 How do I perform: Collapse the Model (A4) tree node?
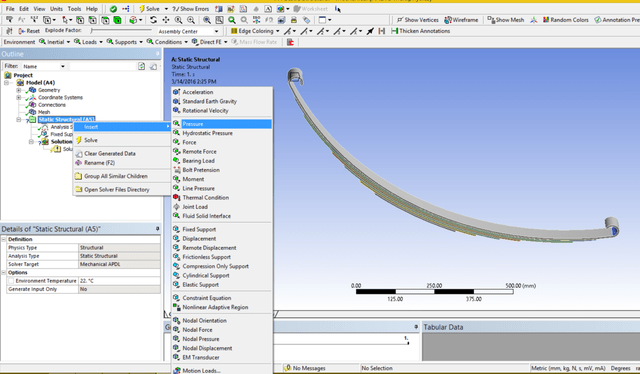(7, 82)
